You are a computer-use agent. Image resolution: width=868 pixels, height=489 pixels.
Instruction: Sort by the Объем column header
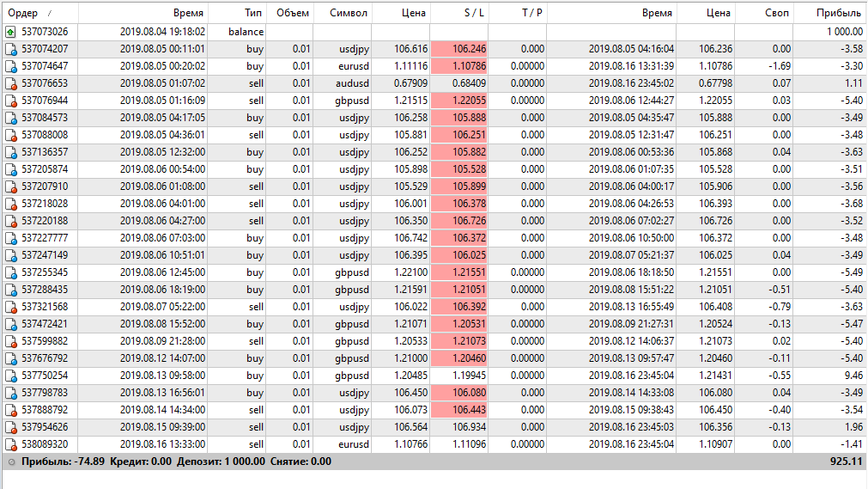click(x=292, y=13)
